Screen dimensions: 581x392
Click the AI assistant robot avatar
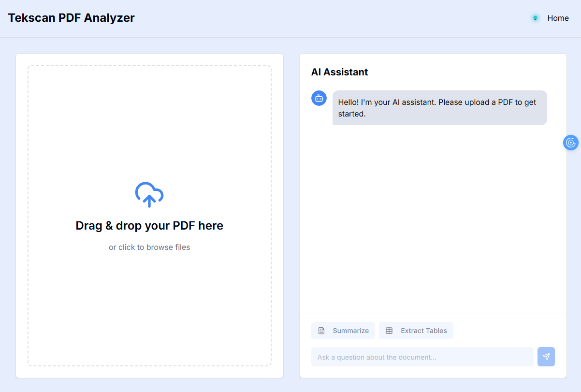point(319,98)
